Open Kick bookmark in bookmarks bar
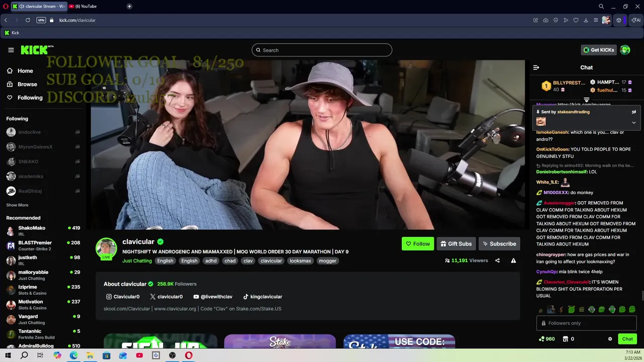This screenshot has width=644, height=362. pos(12,33)
